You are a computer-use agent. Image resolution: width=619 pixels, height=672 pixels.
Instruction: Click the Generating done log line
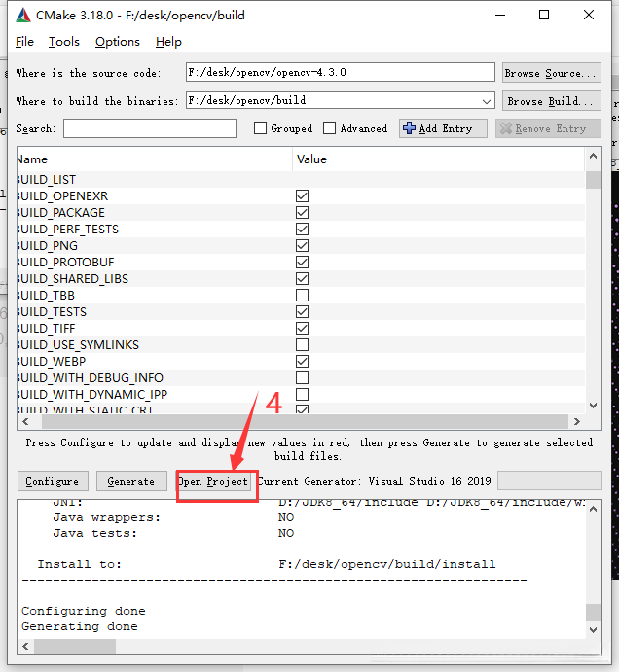tap(80, 626)
